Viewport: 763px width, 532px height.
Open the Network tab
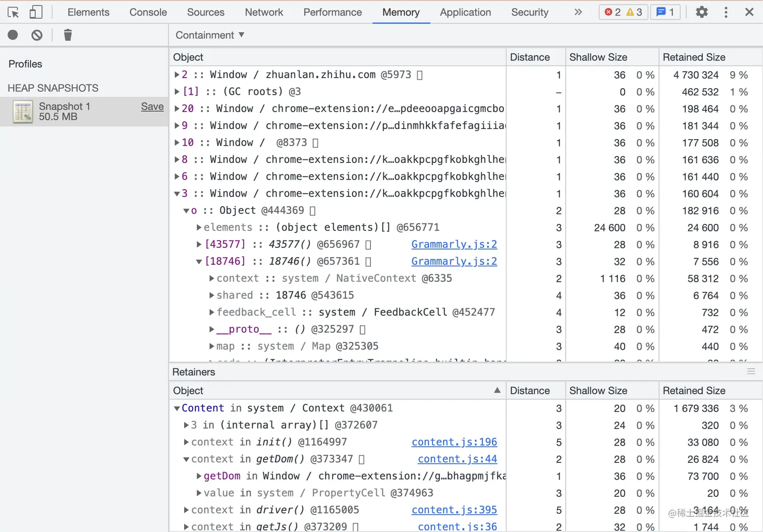pyautogui.click(x=264, y=12)
